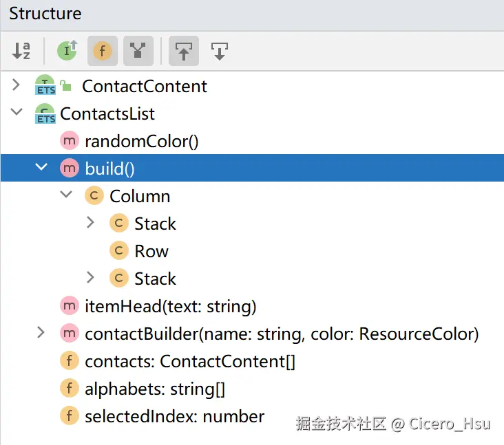Collapse the build() method node
The width and height of the screenshot is (504, 445).
pyautogui.click(x=41, y=169)
